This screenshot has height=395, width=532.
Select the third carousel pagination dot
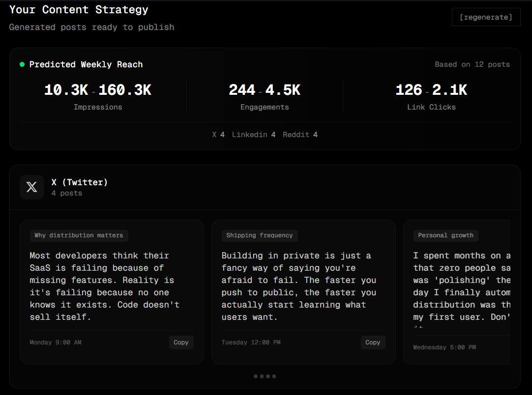(x=267, y=376)
